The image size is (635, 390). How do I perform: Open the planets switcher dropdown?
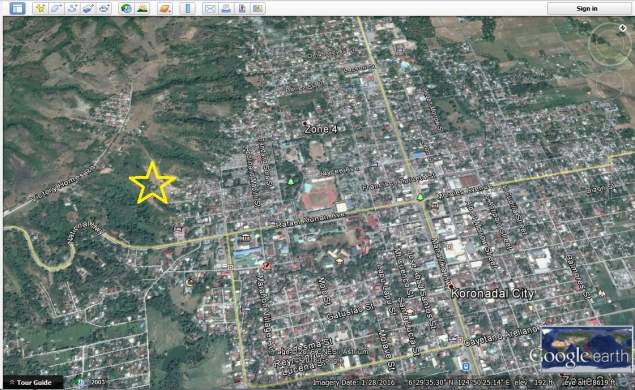coord(165,8)
